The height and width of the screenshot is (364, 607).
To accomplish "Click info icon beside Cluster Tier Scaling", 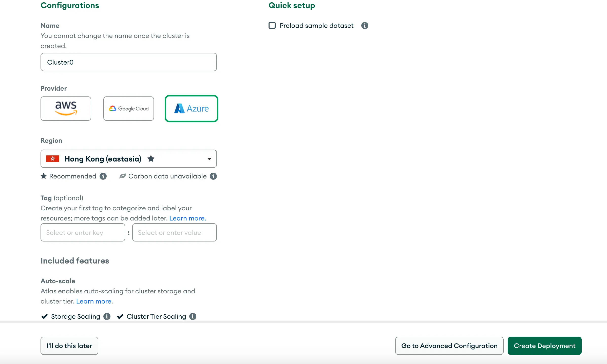I will coord(193,316).
